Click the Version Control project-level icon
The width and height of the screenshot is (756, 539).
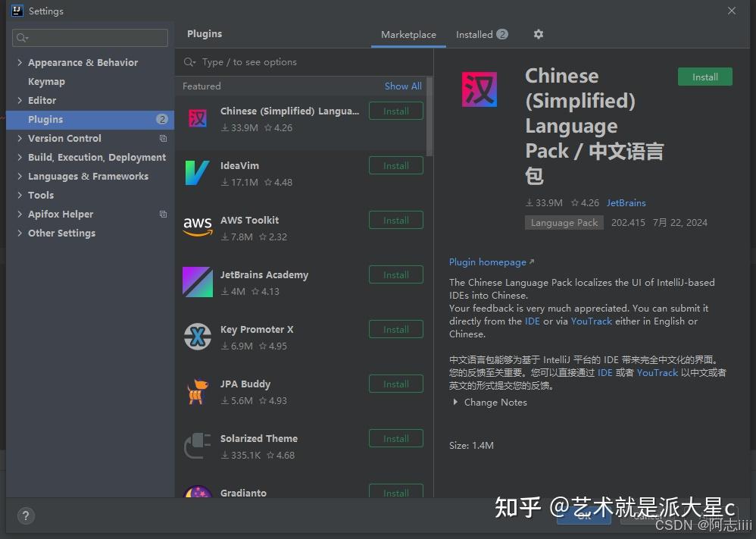pos(163,139)
